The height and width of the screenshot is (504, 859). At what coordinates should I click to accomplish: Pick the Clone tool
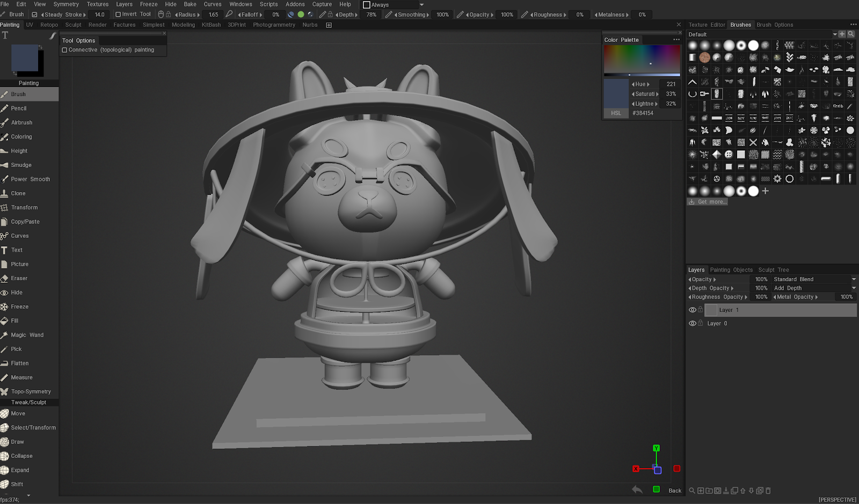click(29, 193)
